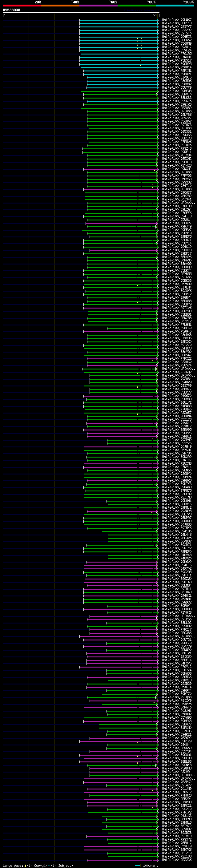Select UniRef100_Q9LN50 label

[x=177, y=470]
